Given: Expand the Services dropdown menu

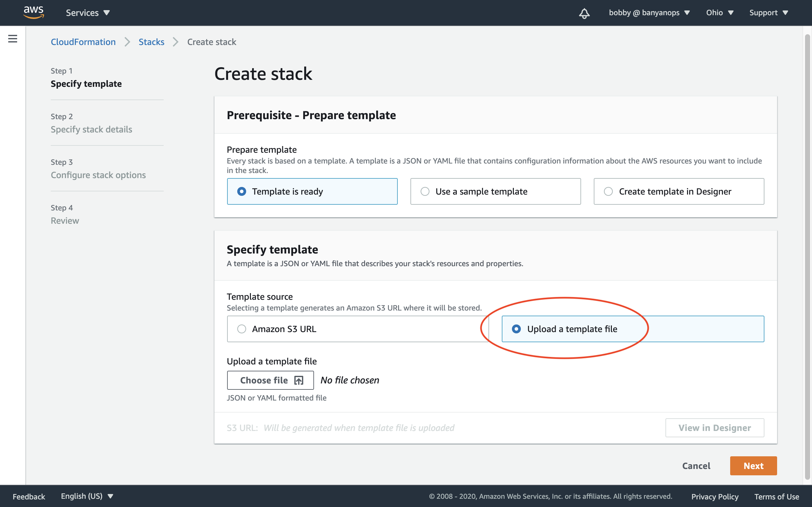Looking at the screenshot, I should pyautogui.click(x=88, y=13).
